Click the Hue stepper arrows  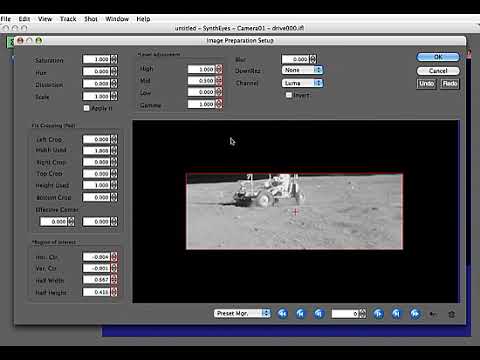pyautogui.click(x=114, y=71)
